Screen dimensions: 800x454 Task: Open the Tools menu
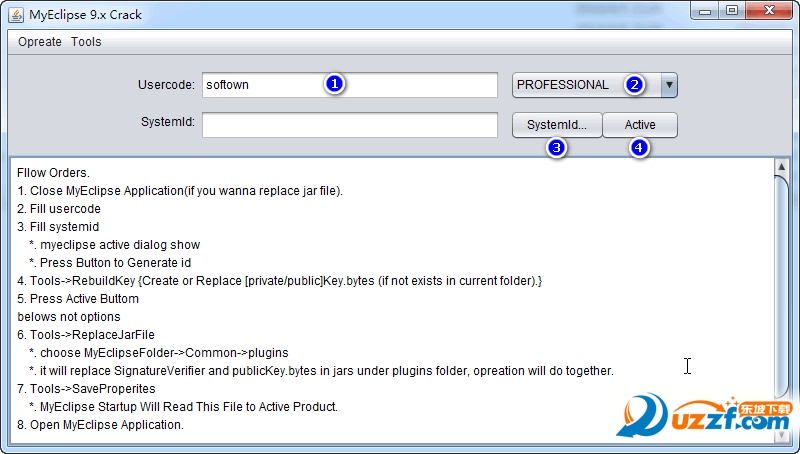point(86,42)
